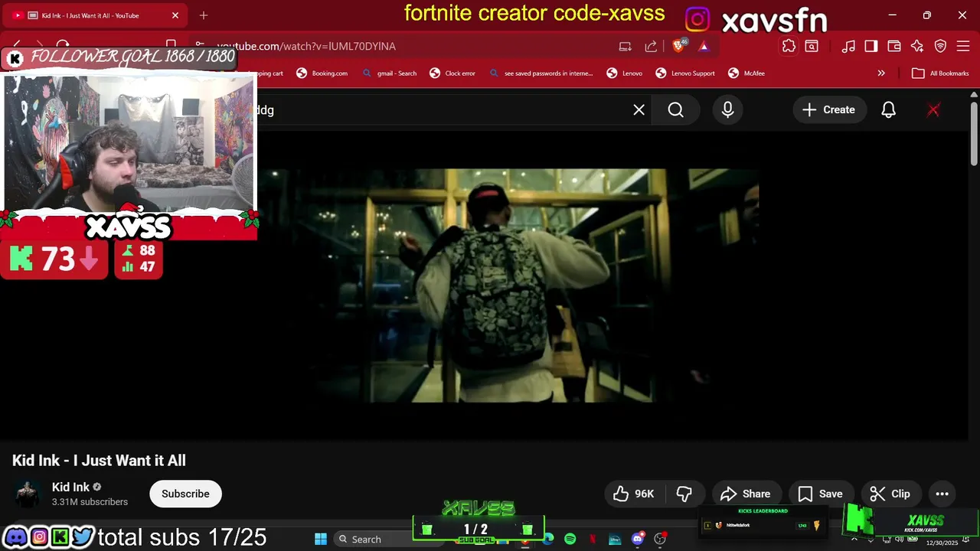Click YouTube search magnifier button

[x=675, y=109]
